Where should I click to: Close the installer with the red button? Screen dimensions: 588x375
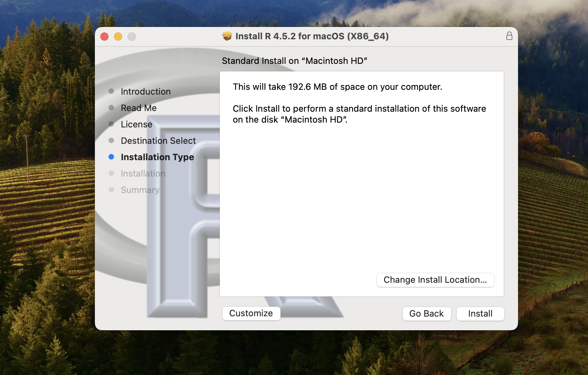[x=104, y=37]
